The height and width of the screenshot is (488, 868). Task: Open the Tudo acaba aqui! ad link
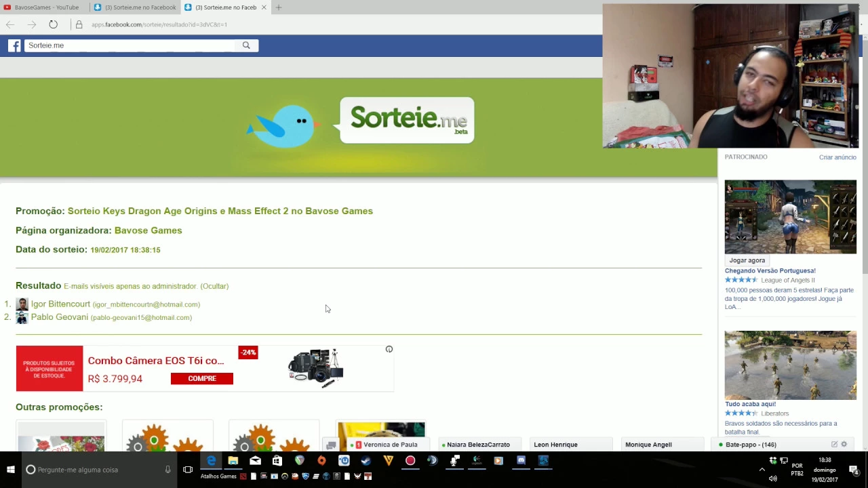click(x=750, y=404)
